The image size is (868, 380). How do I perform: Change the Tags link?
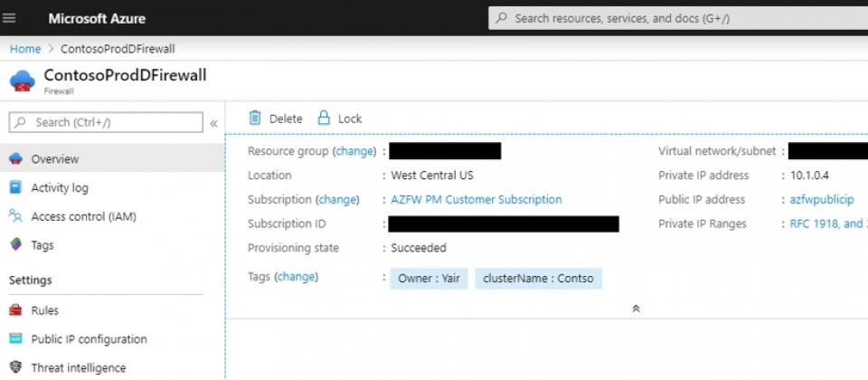point(297,277)
